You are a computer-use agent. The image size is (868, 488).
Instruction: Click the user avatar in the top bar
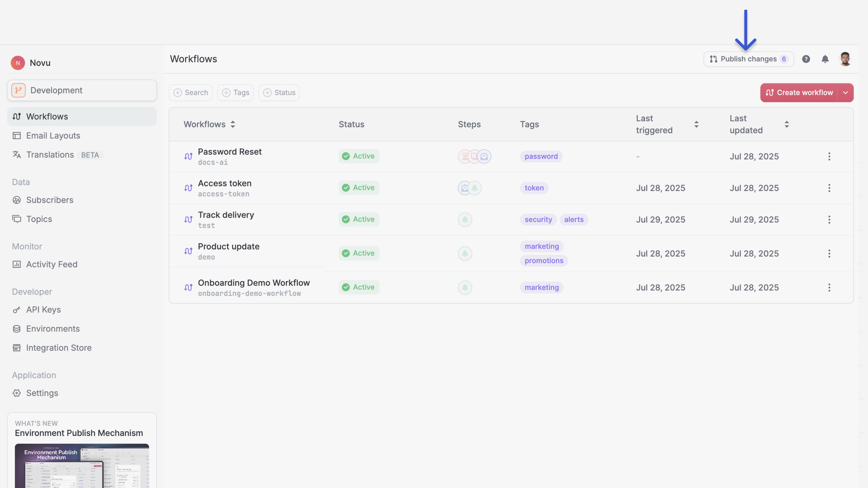coord(846,59)
